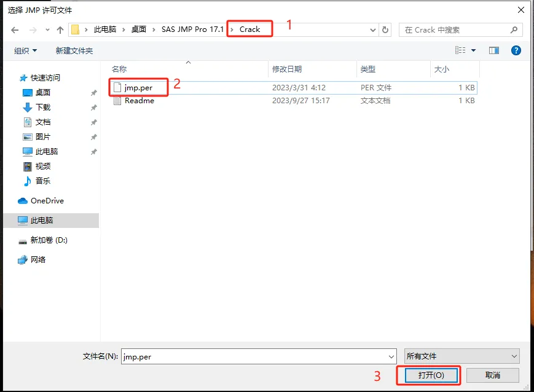Click the 网络 icon in sidebar
534x392 pixels.
click(x=23, y=260)
